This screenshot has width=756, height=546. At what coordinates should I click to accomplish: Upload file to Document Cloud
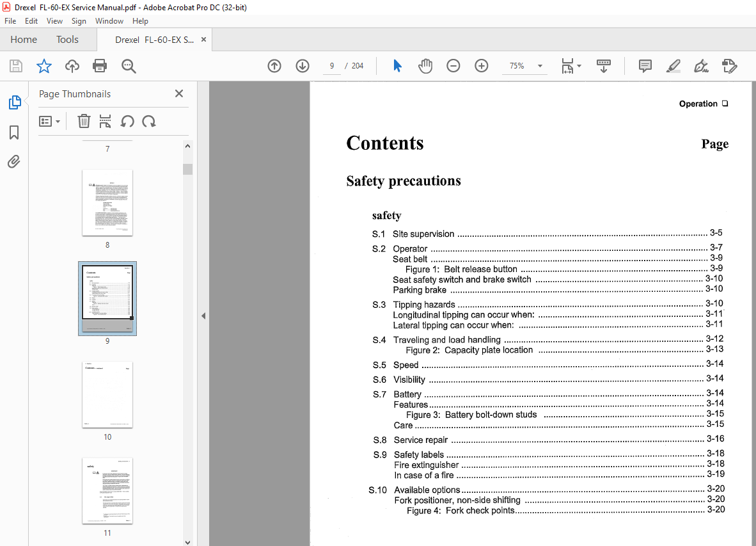click(72, 66)
